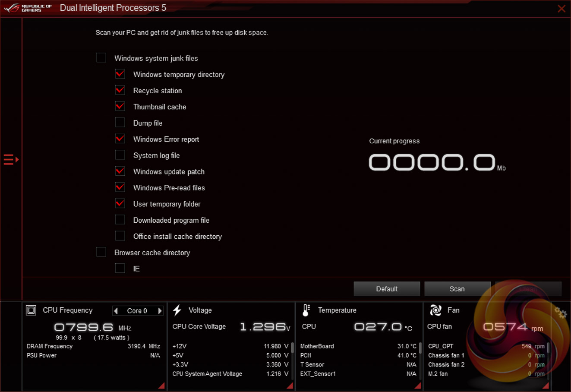Click the Voltage panel scrollbar

coord(292,348)
